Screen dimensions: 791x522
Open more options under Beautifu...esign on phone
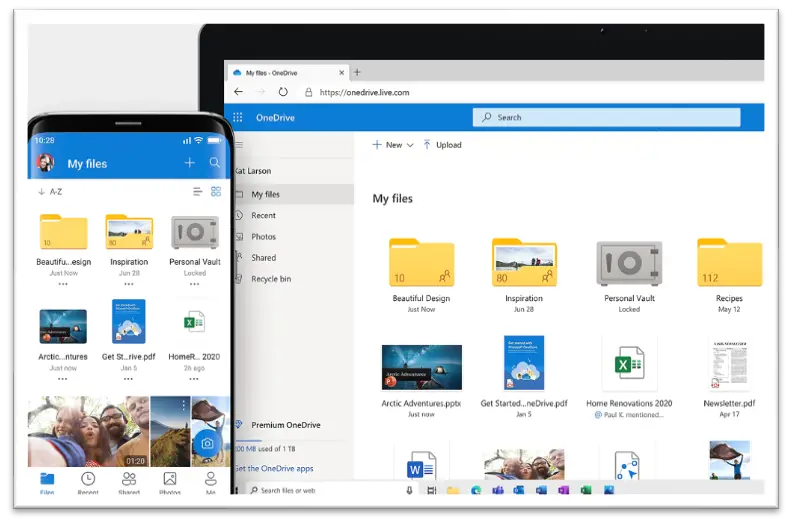(63, 284)
